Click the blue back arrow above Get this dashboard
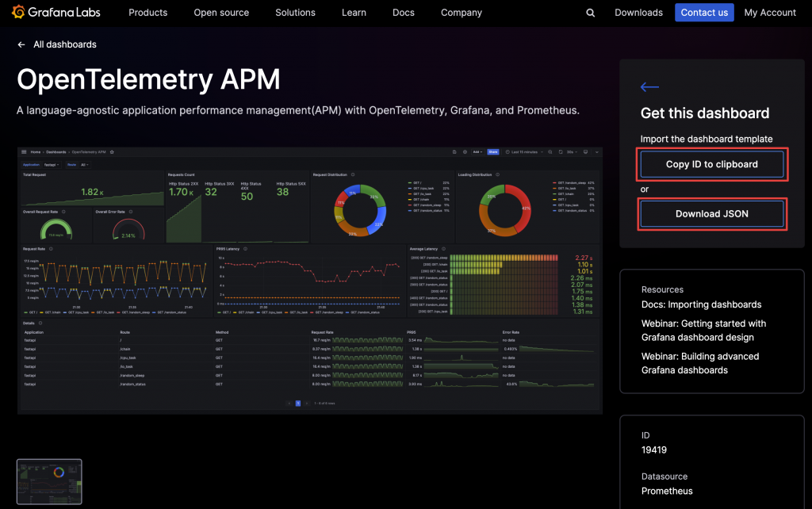Image resolution: width=812 pixels, height=509 pixels. (x=649, y=87)
